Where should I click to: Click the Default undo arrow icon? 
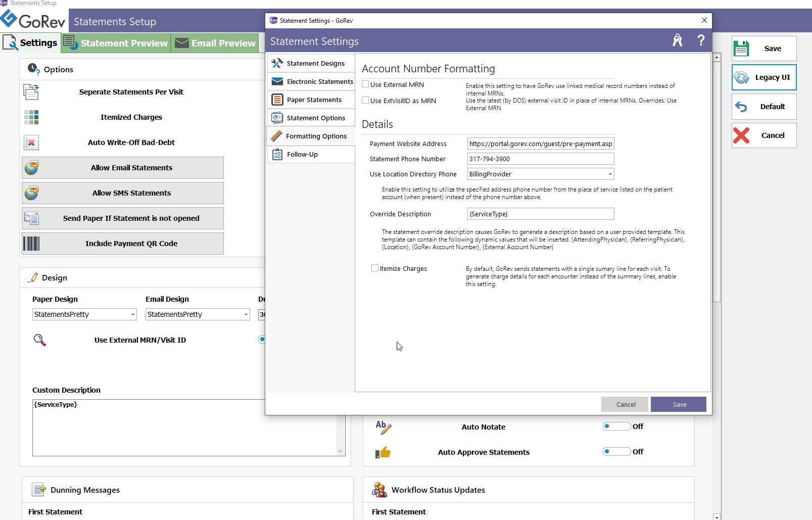pos(741,107)
